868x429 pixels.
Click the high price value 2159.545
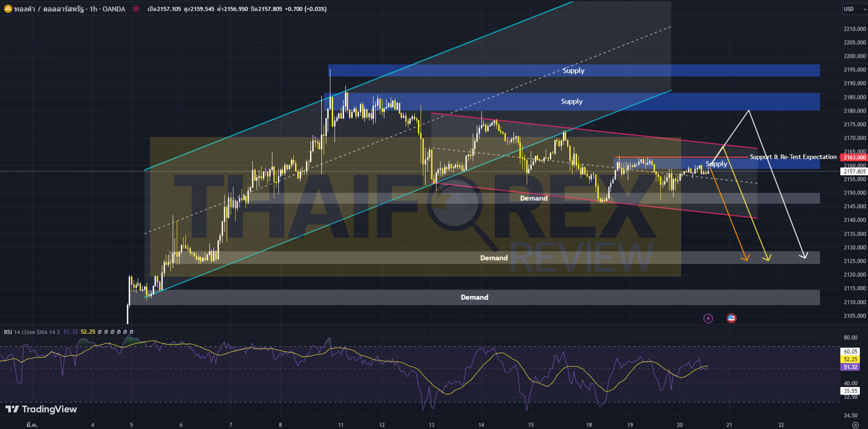(x=202, y=9)
